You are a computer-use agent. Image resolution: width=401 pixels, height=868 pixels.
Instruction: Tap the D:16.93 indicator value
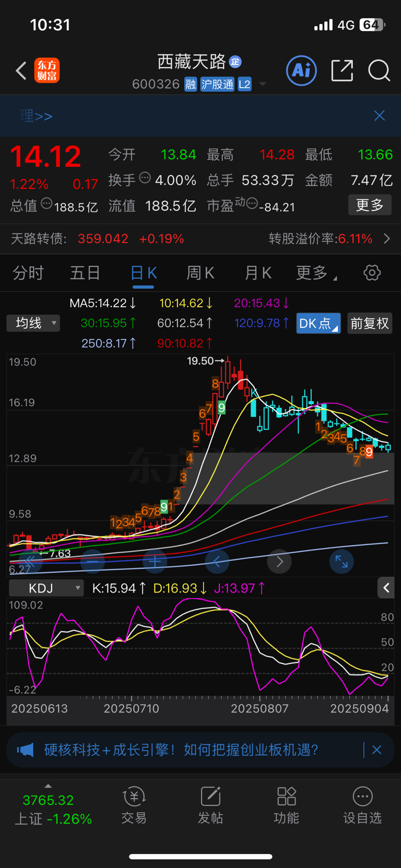point(180,588)
